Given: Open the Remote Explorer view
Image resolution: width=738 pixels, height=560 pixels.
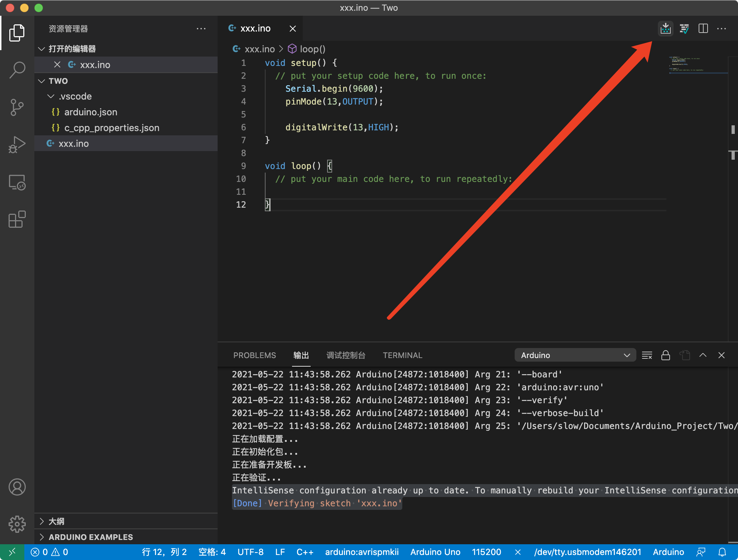Looking at the screenshot, I should point(17,182).
